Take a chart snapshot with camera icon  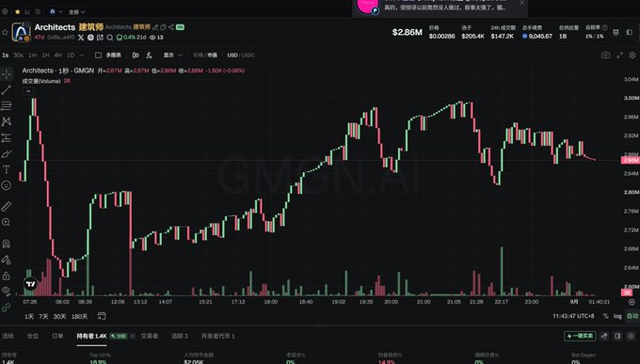pos(605,55)
